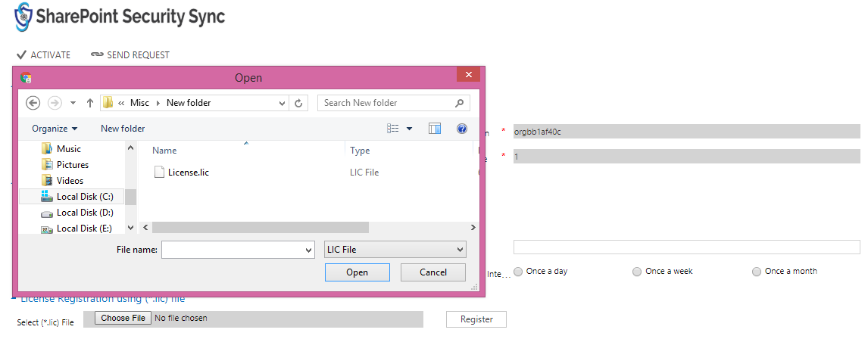868x339 pixels.
Task: Expand the Organize dropdown menu
Action: pos(55,129)
